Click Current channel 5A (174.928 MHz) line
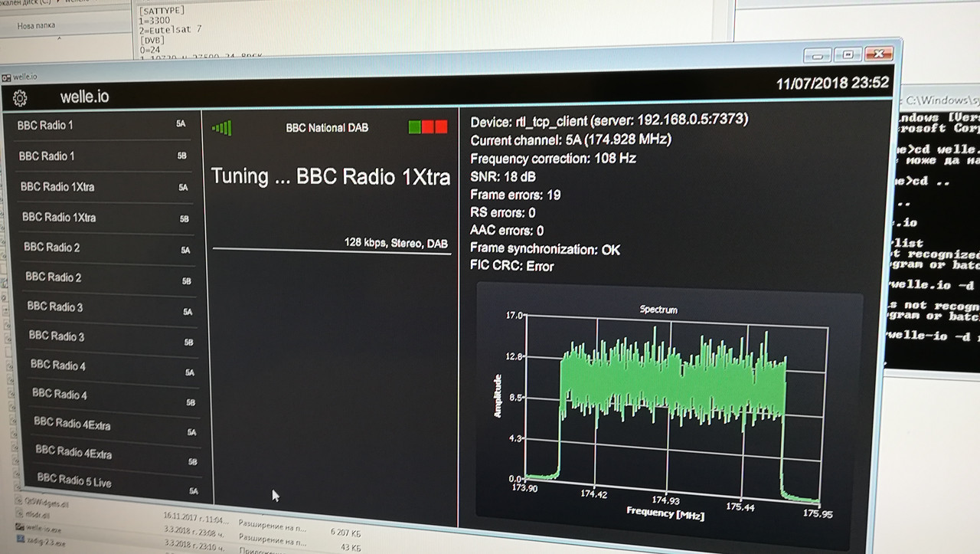 coord(570,140)
